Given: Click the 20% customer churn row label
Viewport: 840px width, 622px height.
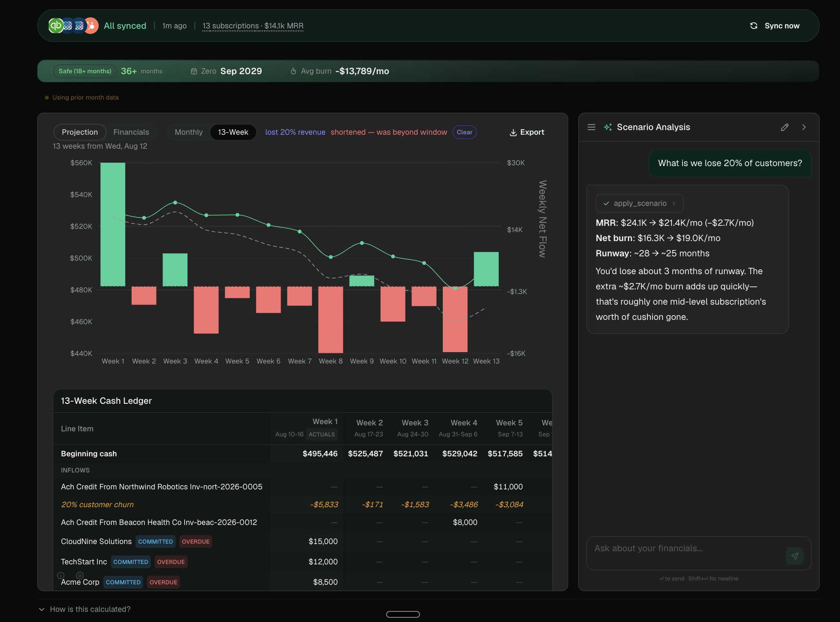Looking at the screenshot, I should click(97, 505).
